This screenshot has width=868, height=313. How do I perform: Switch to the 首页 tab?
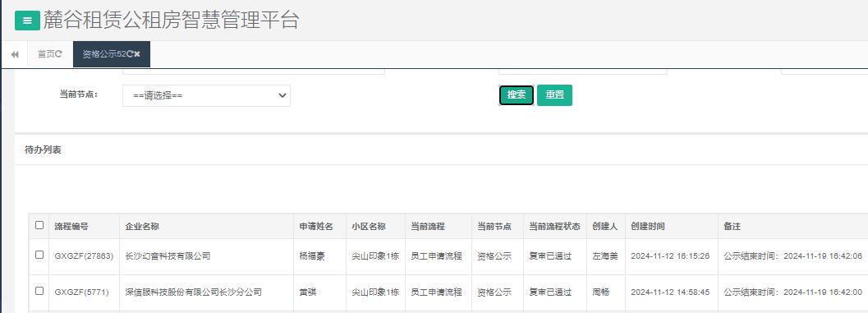click(47, 53)
